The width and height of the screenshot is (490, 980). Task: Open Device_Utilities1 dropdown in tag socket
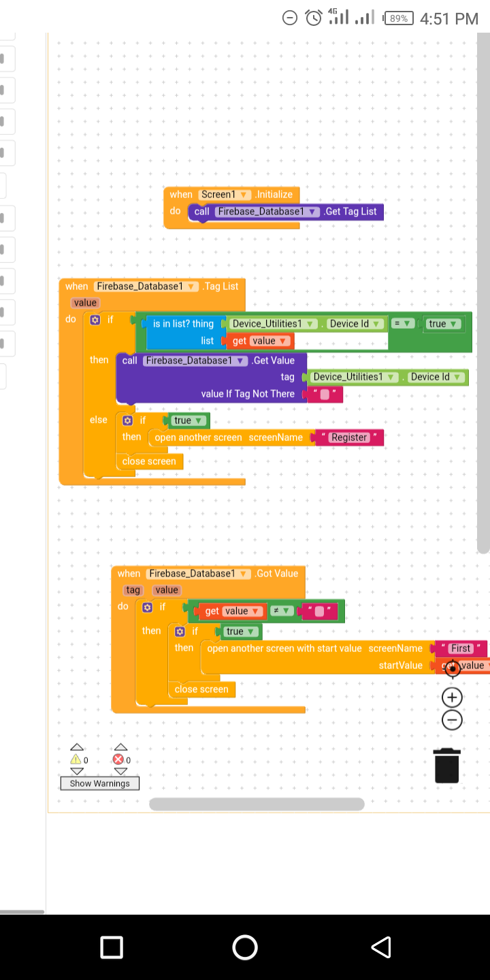[355, 377]
